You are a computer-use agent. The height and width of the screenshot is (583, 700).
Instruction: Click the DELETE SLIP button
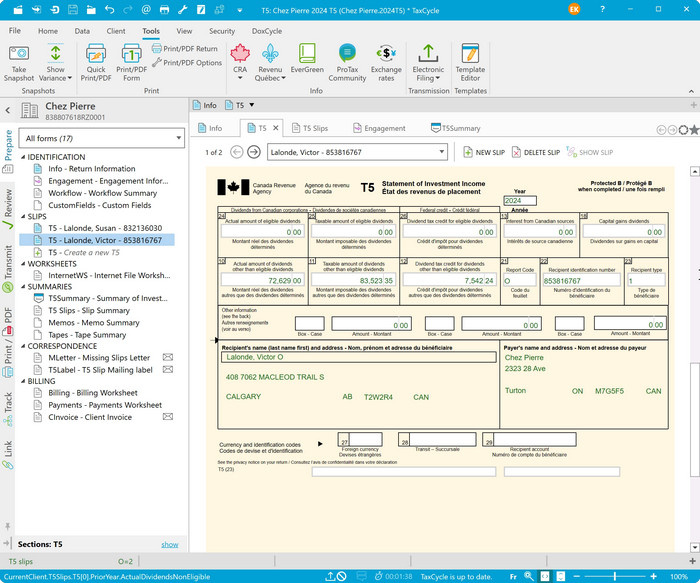pyautogui.click(x=535, y=152)
